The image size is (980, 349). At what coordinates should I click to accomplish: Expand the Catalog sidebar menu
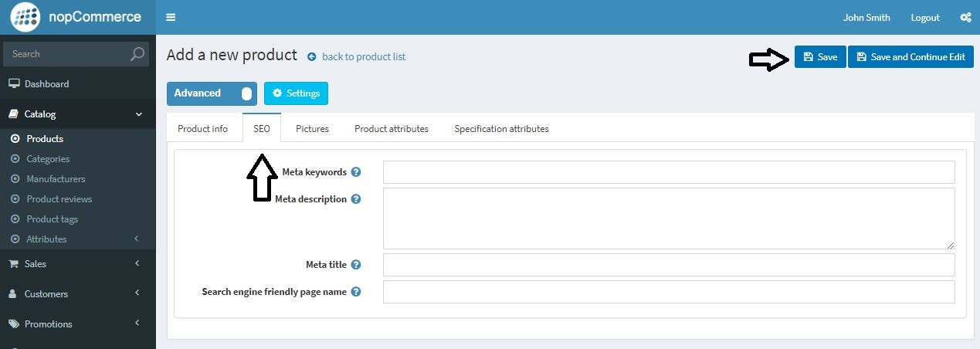[77, 114]
